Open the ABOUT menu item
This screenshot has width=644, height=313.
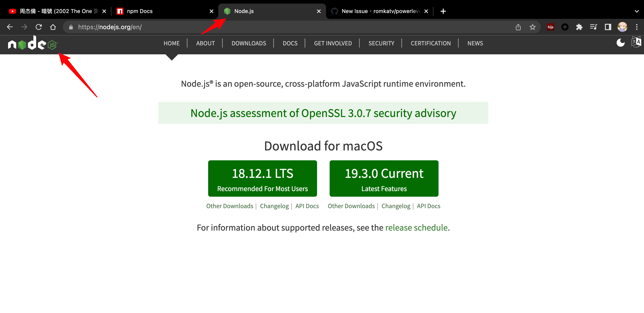point(205,43)
